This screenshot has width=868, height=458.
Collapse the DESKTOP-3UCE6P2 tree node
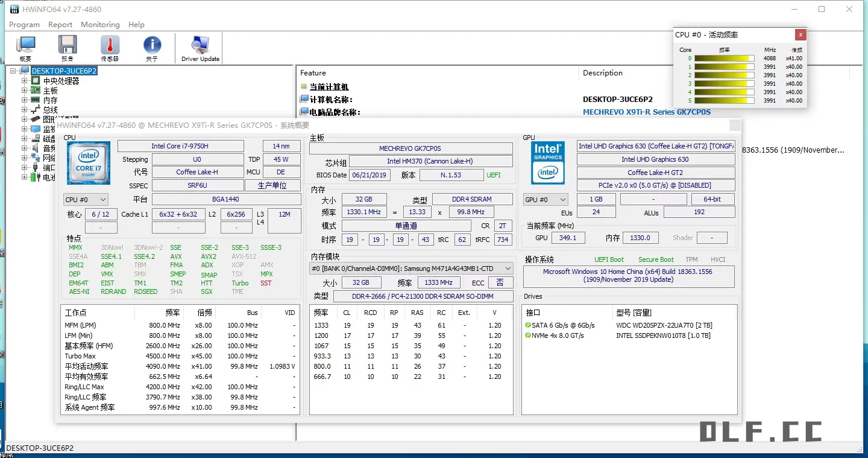tap(13, 71)
